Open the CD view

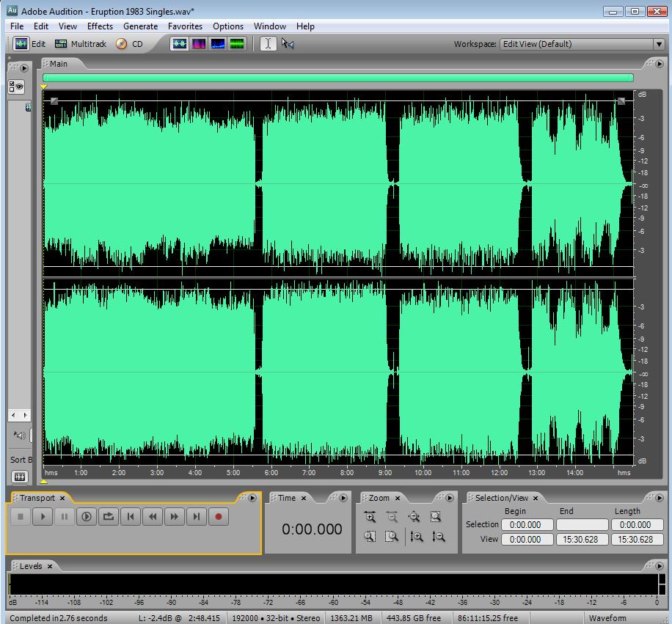click(129, 44)
